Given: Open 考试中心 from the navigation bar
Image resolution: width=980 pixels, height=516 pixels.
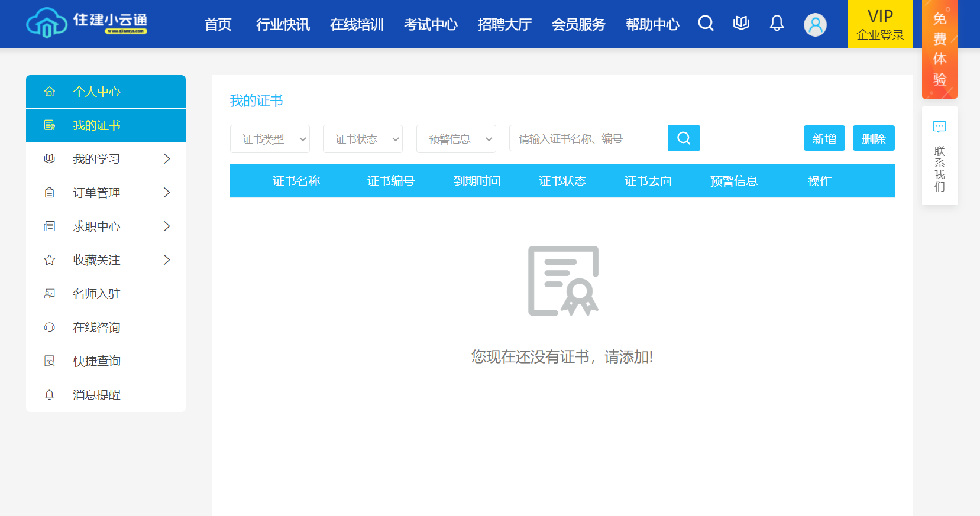Looking at the screenshot, I should pos(431,24).
